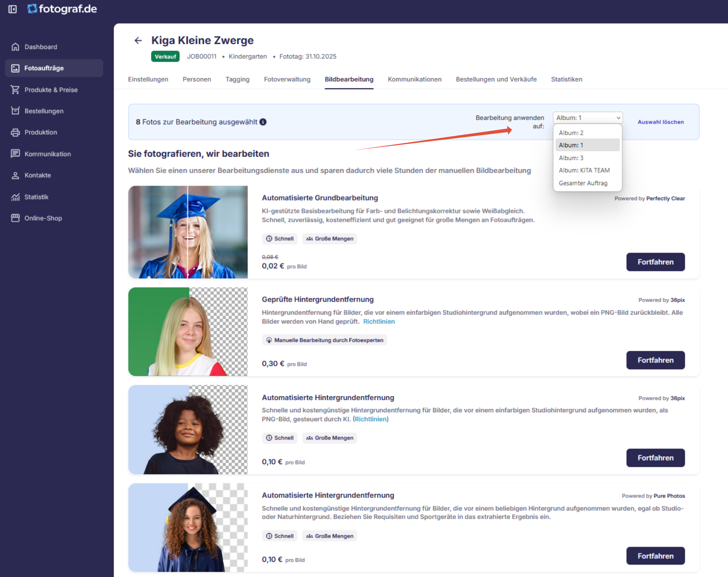
Task: Click Große Mengen tag in Pure Photos card
Action: tap(330, 536)
